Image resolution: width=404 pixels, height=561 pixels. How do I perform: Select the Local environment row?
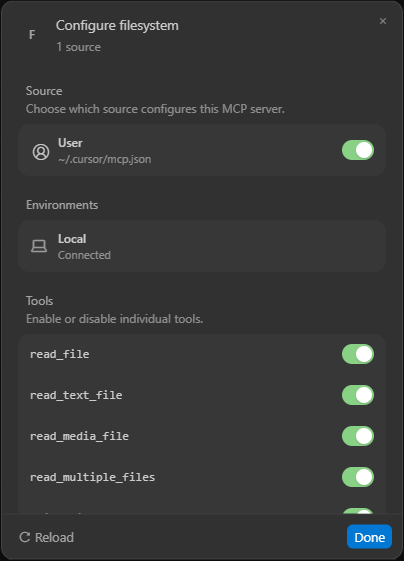(x=202, y=246)
